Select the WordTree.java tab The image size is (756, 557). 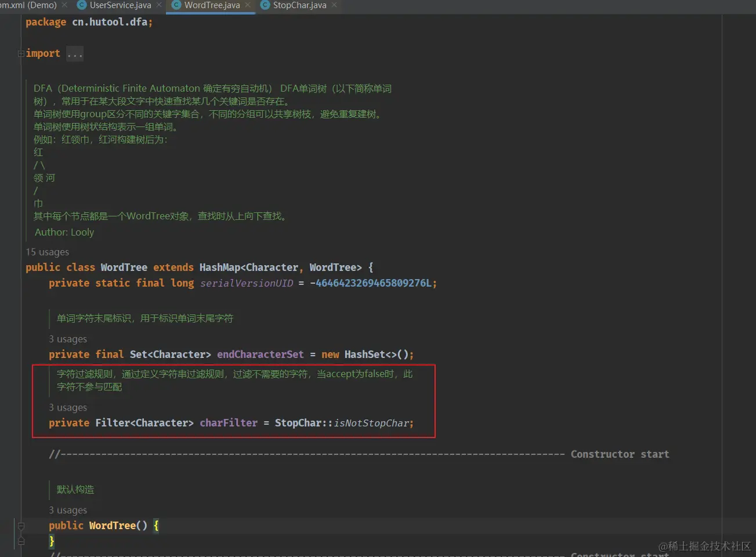click(x=212, y=5)
